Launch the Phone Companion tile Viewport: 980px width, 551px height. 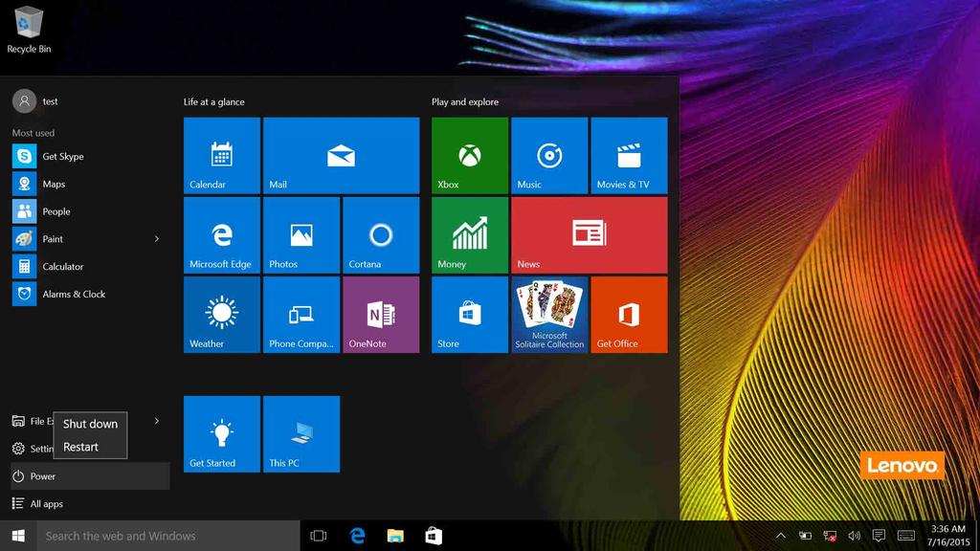coord(301,315)
